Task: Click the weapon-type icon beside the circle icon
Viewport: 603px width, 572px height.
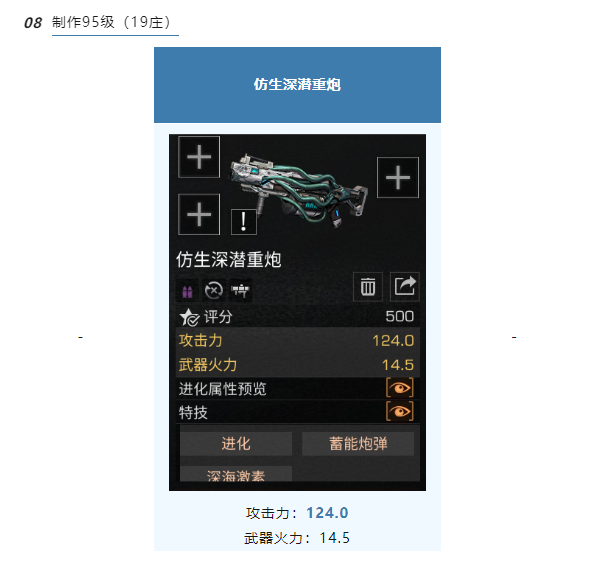Action: (x=240, y=290)
